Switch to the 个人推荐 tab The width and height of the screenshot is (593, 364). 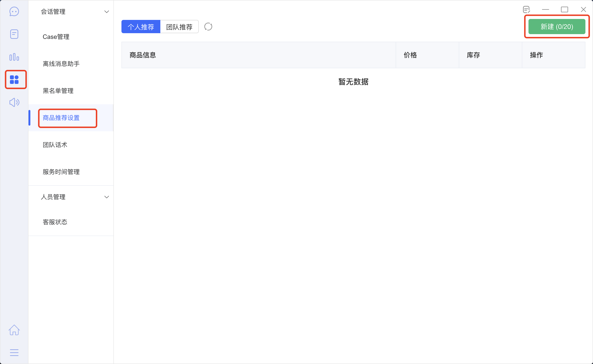pyautogui.click(x=141, y=27)
